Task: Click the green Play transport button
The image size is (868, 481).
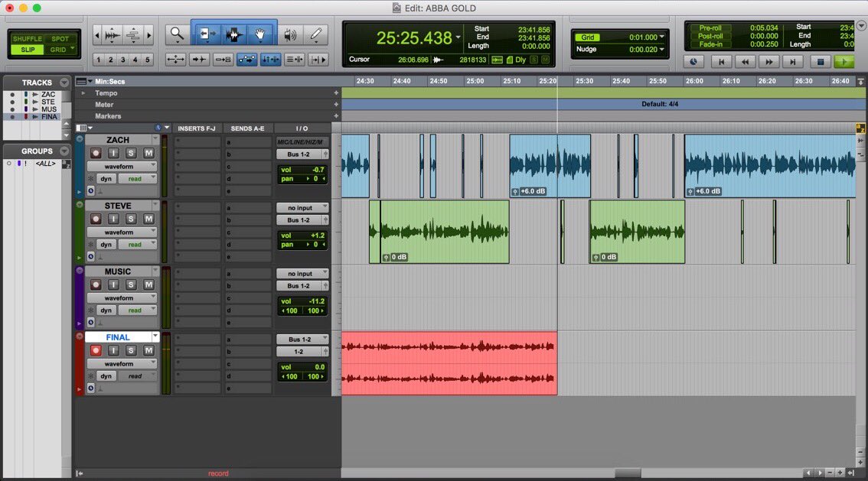Action: click(844, 62)
